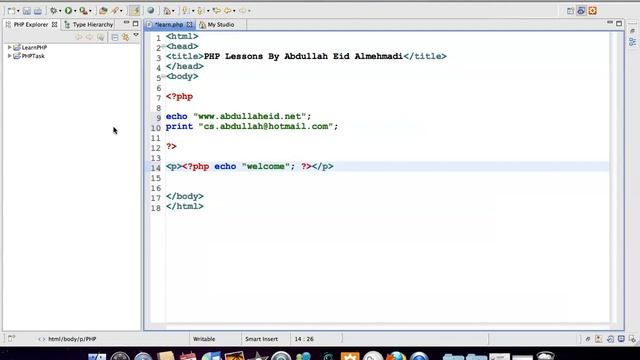
Task: Click the Back navigation arrow icon
Action: (228, 11)
